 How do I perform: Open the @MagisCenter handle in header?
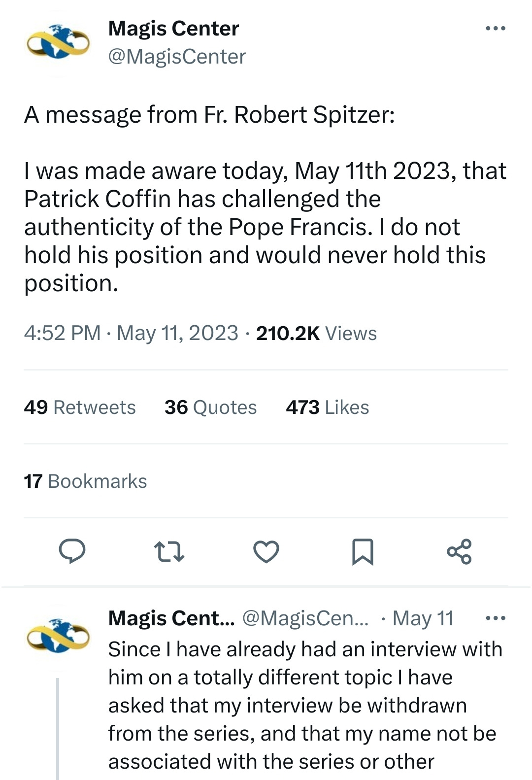177,57
